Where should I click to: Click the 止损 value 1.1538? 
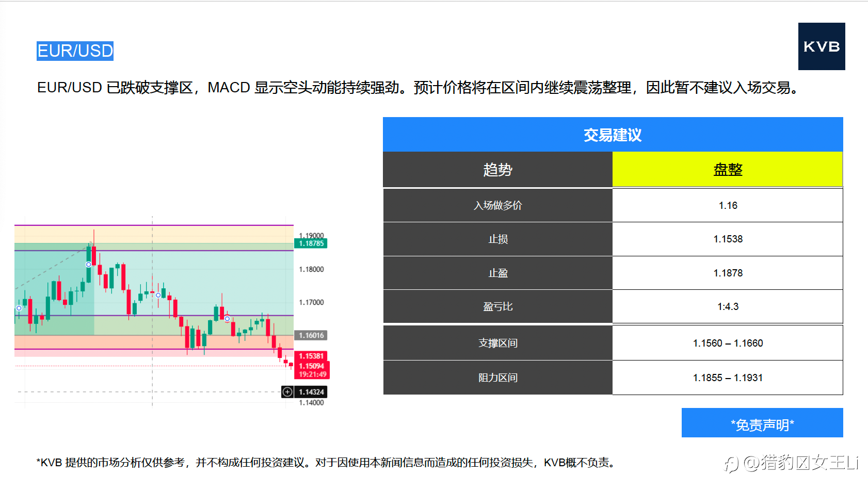click(x=728, y=239)
